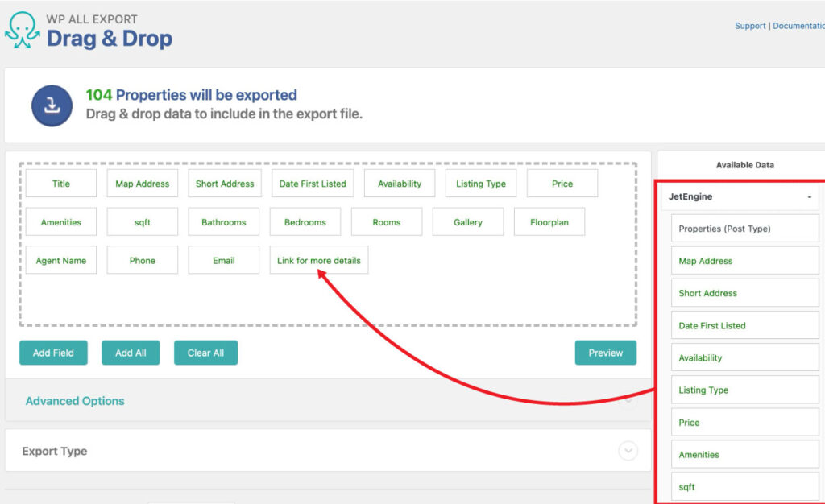Select Price in the Available Data panel

tap(744, 422)
